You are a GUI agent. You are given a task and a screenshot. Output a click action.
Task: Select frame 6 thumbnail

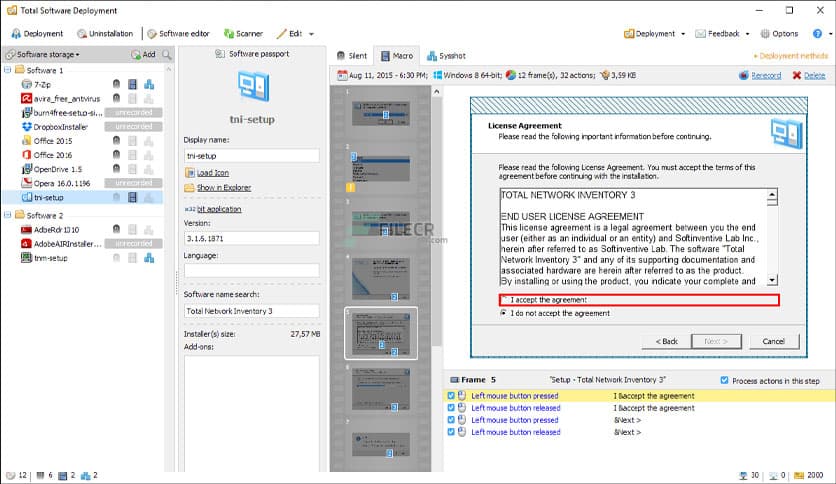click(x=381, y=389)
